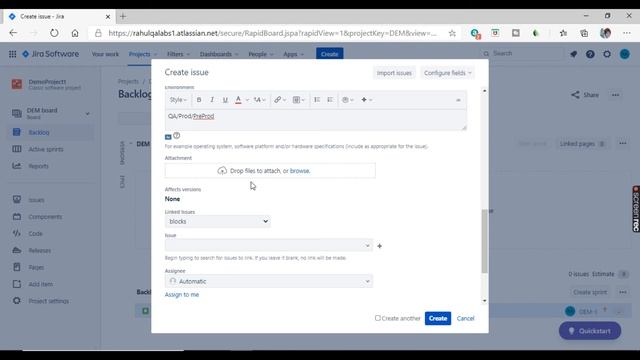Click the Jira Search field
The image size is (640, 360).
point(521,53)
